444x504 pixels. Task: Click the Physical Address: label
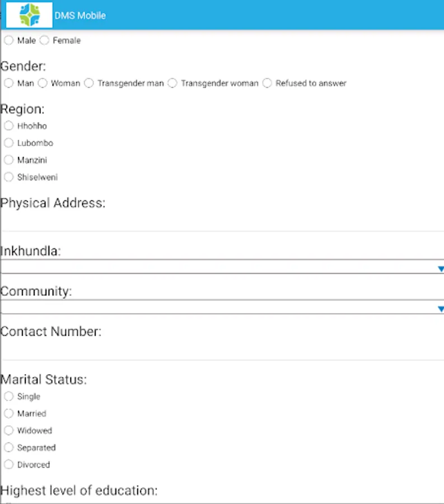(53, 203)
